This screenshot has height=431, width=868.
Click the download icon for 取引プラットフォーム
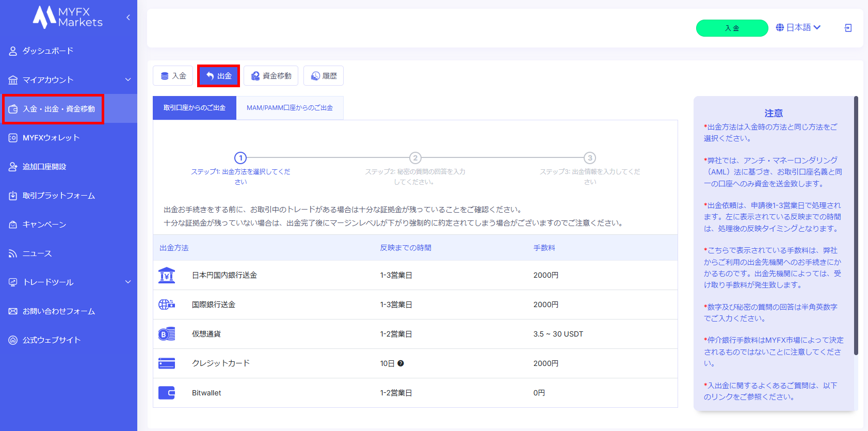click(13, 196)
